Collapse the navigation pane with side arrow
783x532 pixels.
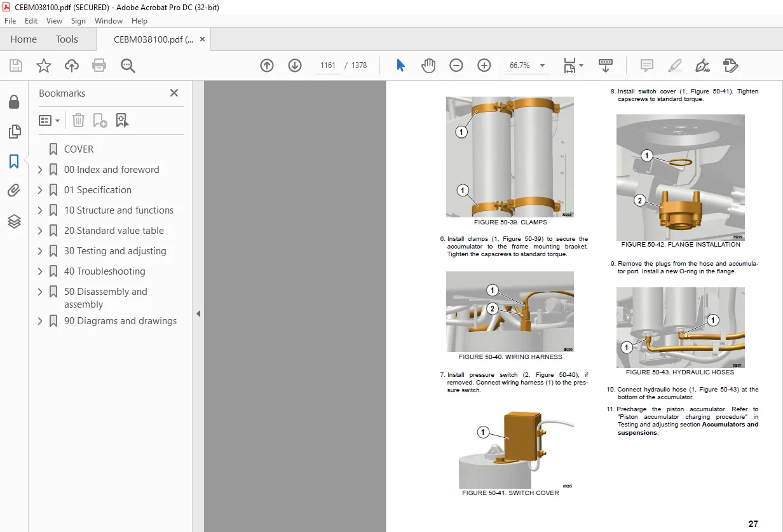coord(198,314)
